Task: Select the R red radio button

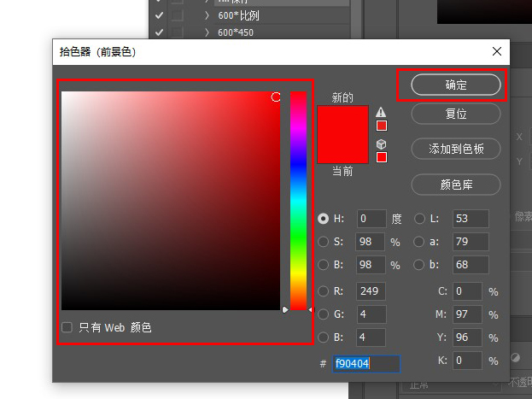Action: (324, 291)
